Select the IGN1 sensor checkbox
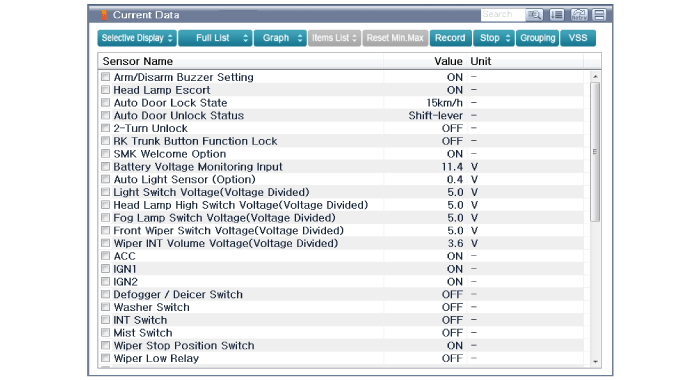Image resolution: width=700 pixels, height=380 pixels. [105, 269]
